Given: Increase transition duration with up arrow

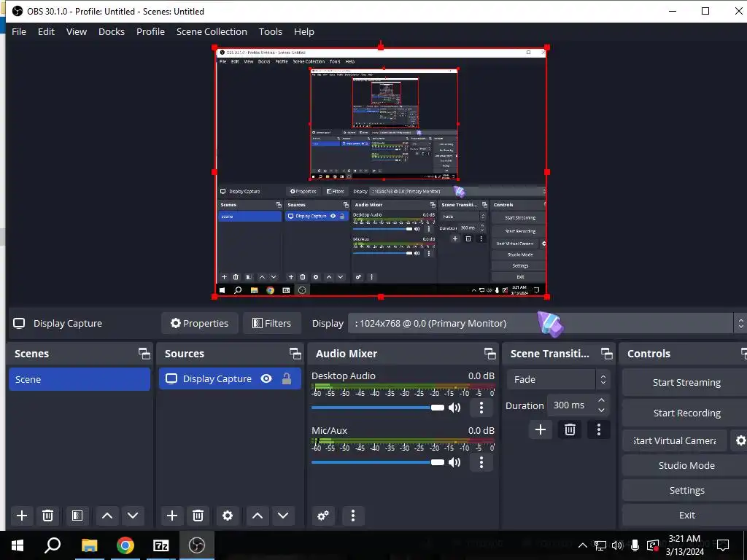Looking at the screenshot, I should [x=601, y=400].
